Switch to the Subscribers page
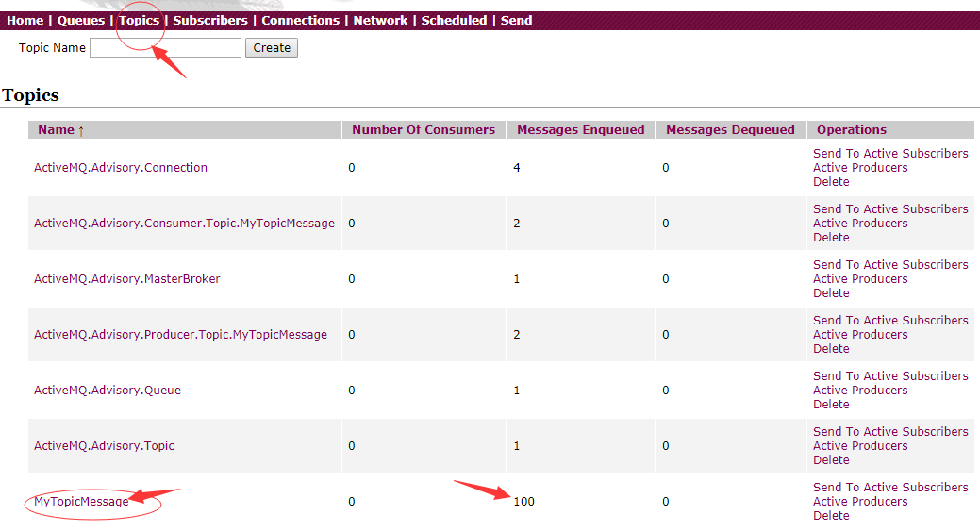The image size is (980, 532). pyautogui.click(x=210, y=20)
